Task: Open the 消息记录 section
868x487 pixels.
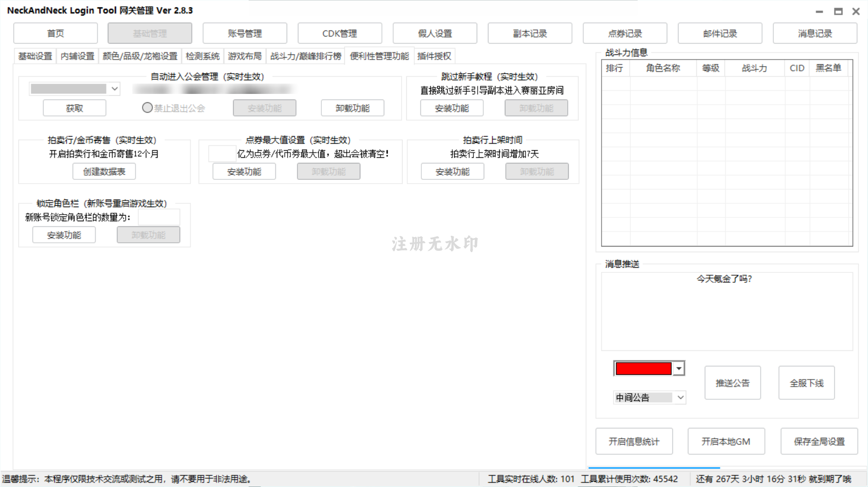Action: tap(815, 33)
